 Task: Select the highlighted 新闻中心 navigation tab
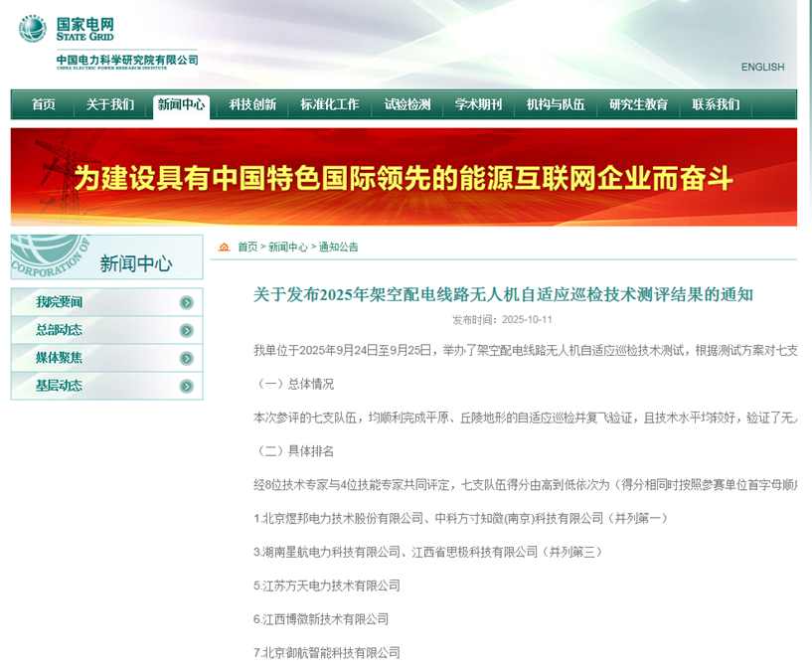(183, 104)
